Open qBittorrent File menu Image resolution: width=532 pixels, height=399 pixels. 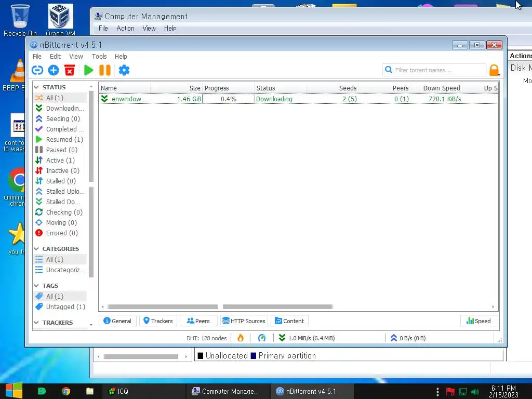(x=37, y=56)
